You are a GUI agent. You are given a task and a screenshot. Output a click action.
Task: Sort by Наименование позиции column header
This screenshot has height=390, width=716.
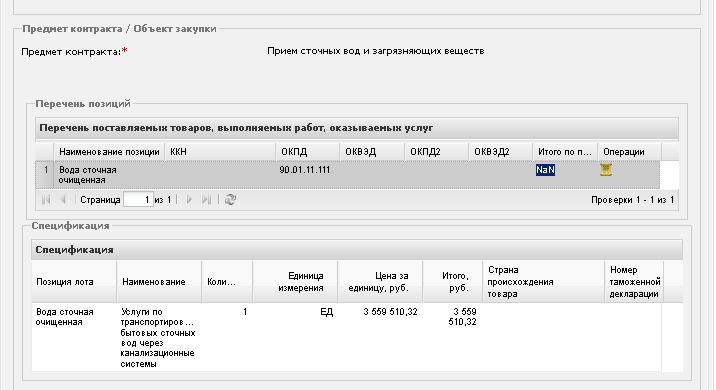pos(109,152)
